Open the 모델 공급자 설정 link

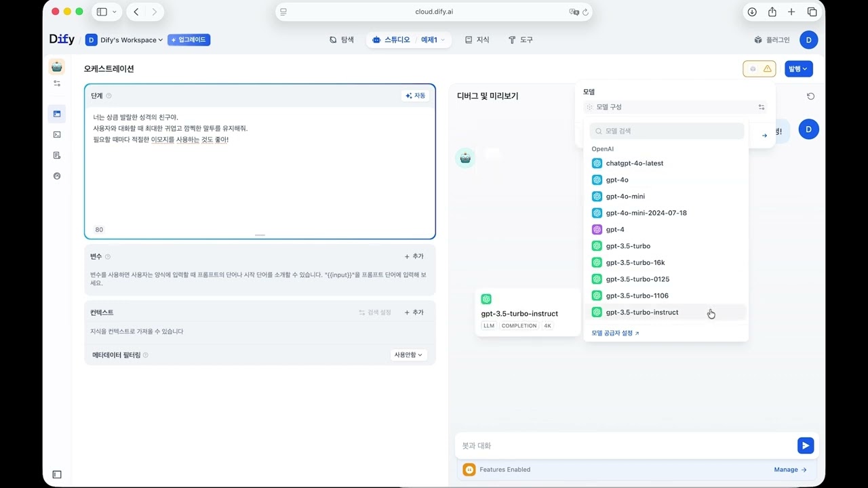tap(615, 333)
